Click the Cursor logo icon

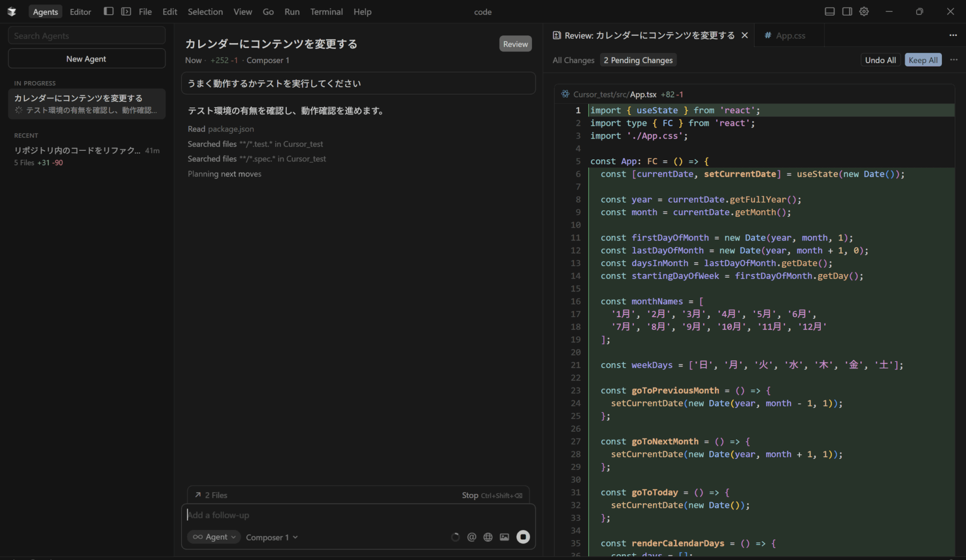12,11
